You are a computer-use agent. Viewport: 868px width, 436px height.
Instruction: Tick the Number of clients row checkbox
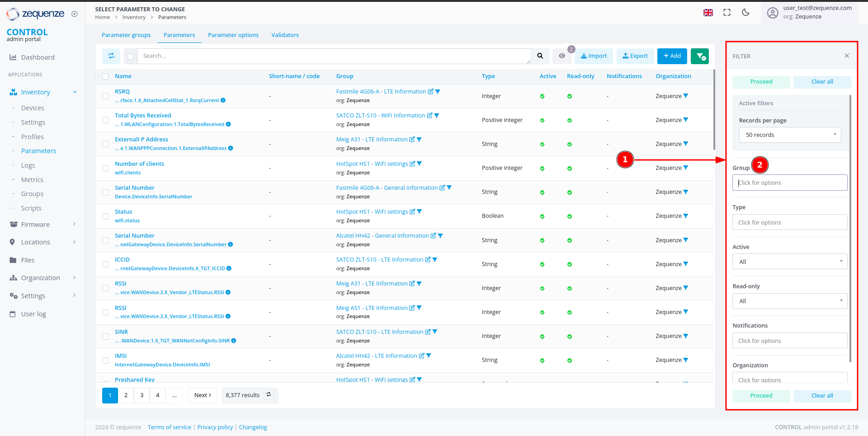point(105,168)
